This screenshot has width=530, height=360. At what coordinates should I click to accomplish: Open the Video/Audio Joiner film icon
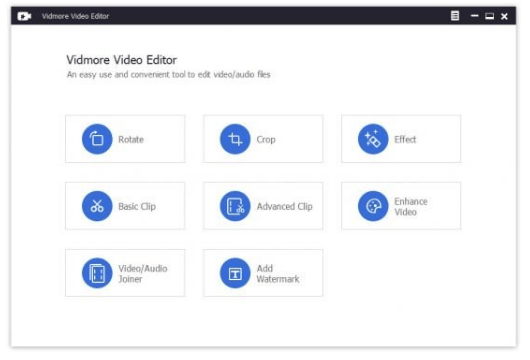(97, 273)
